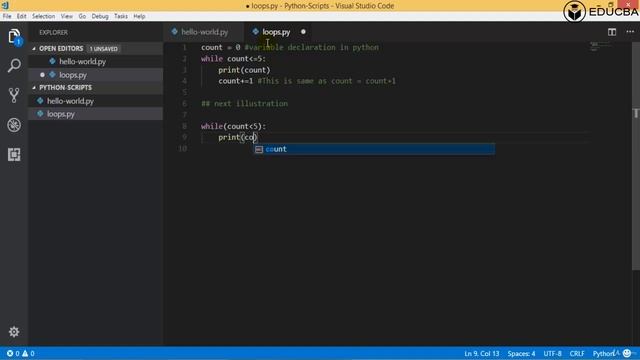This screenshot has width=640, height=360.
Task: Click the Python language mode selector
Action: point(603,353)
